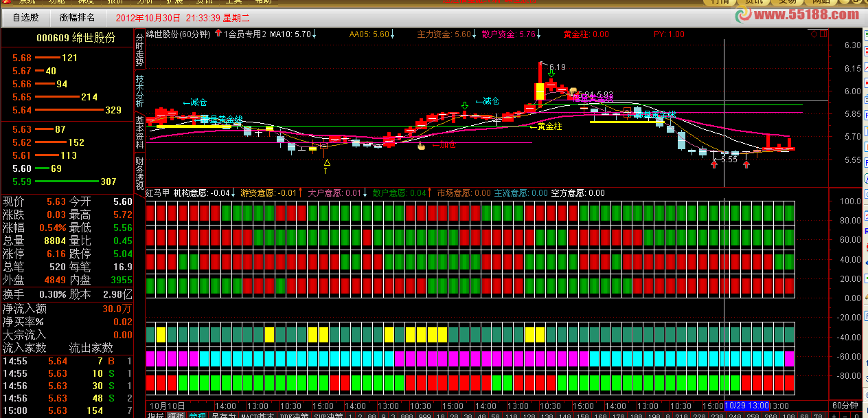This screenshot has height=418, width=868.
Task: Click the PY: 1.00 label
Action: (669, 34)
